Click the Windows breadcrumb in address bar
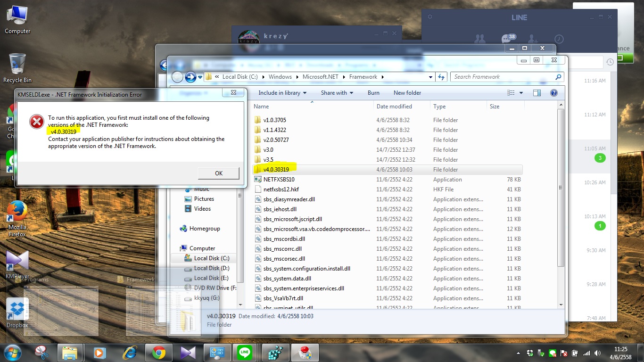Viewport: 644px width, 362px height. (x=280, y=77)
